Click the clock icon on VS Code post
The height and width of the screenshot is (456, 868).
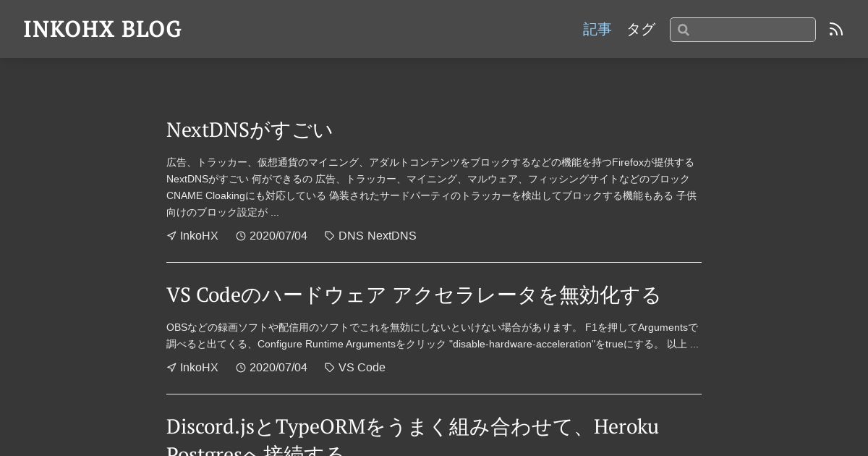coord(241,367)
